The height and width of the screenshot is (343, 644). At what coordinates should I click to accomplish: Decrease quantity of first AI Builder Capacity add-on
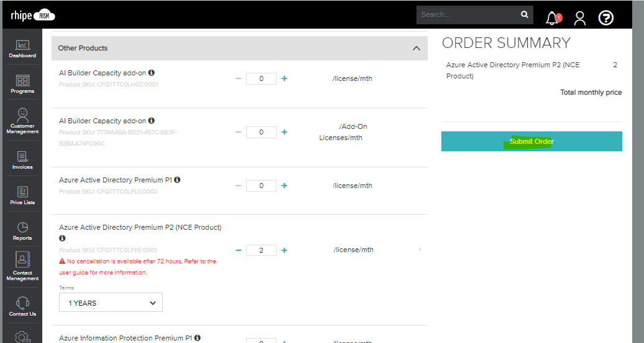pos(238,78)
